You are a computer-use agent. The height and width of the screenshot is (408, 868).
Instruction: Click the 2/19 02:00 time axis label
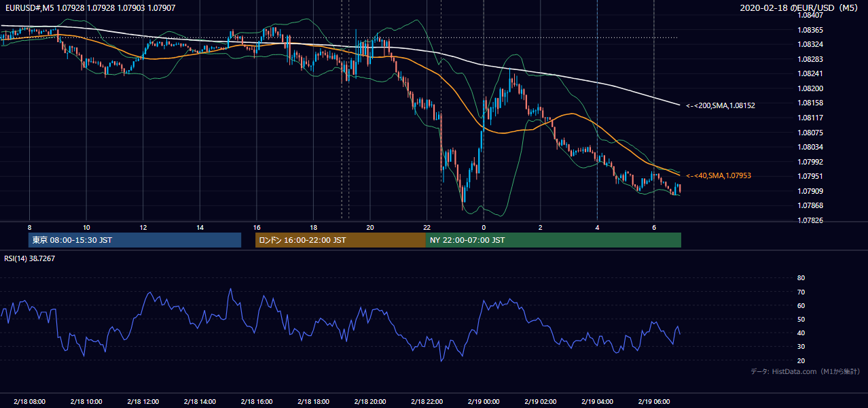click(540, 401)
